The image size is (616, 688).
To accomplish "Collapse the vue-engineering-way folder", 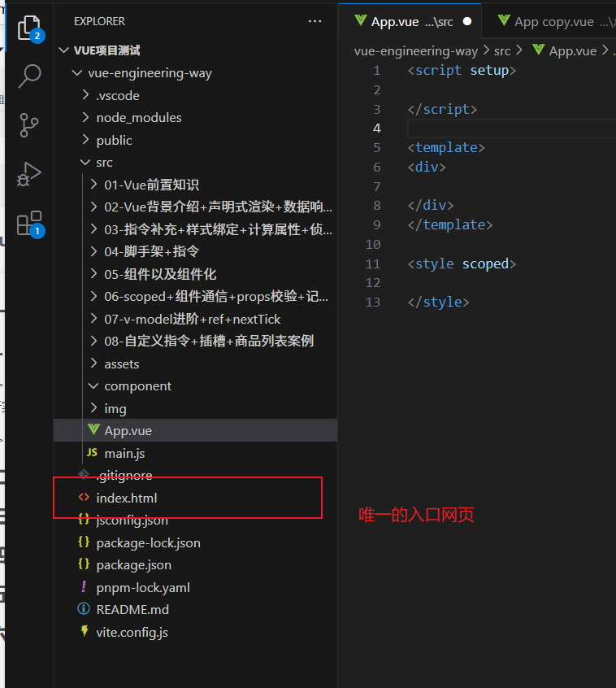I will coord(77,73).
